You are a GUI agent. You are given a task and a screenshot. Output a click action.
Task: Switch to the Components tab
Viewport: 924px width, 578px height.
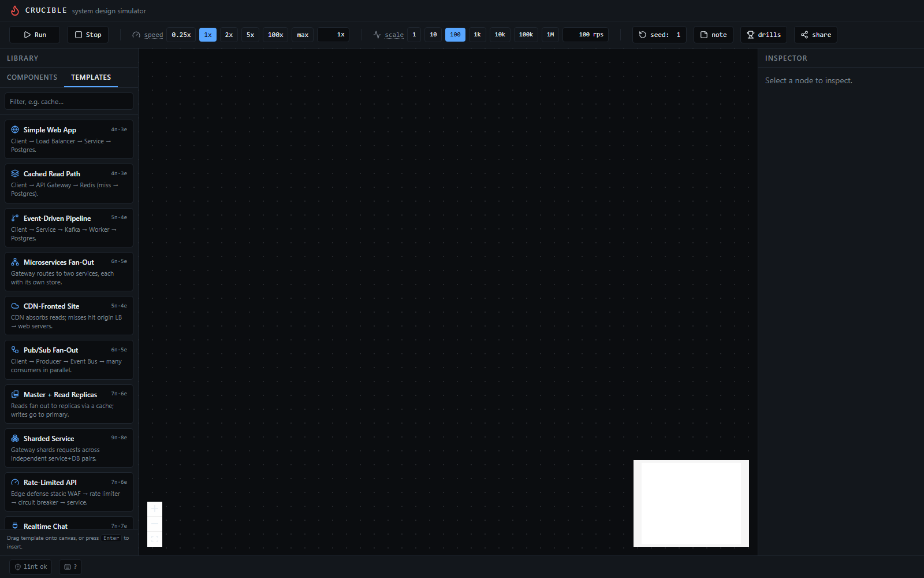32,77
